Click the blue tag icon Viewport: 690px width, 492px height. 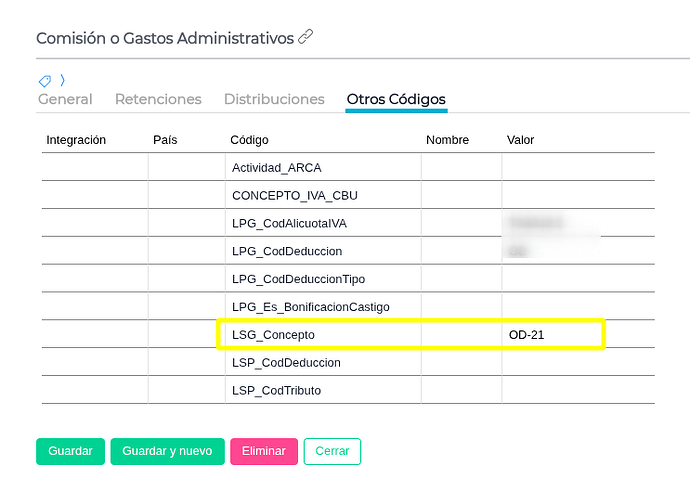(x=45, y=81)
